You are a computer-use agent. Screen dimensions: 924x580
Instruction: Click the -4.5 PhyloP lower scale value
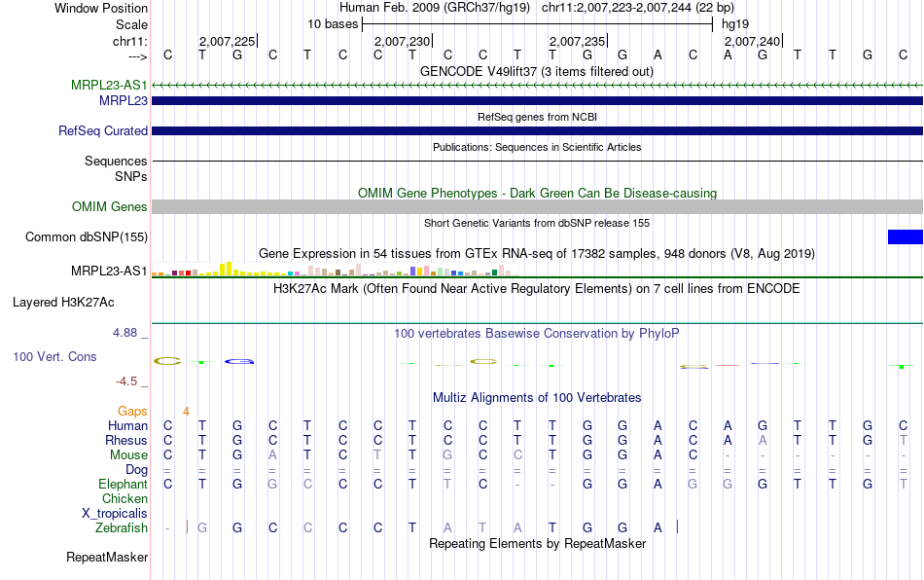(126, 381)
